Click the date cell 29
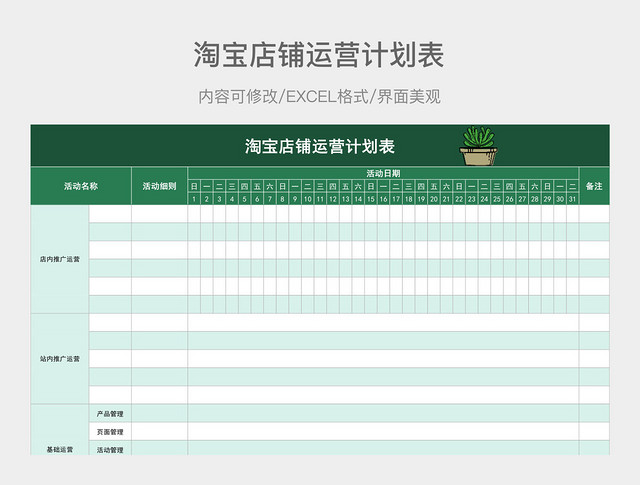 point(547,199)
